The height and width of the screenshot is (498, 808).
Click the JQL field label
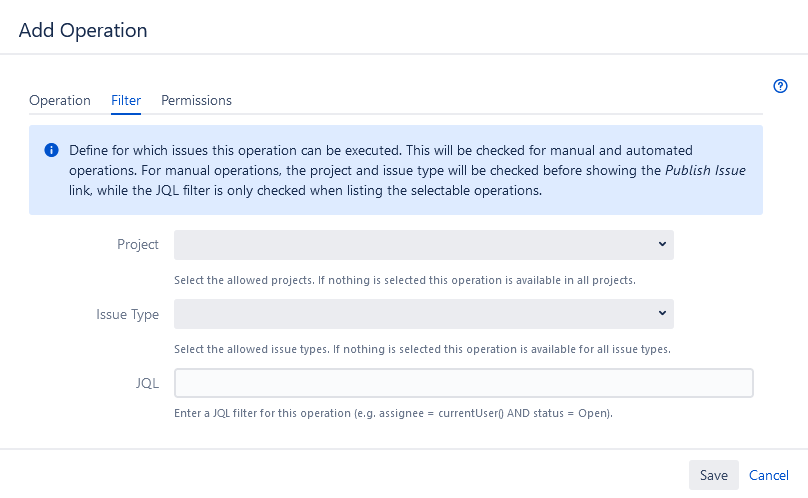pos(147,383)
